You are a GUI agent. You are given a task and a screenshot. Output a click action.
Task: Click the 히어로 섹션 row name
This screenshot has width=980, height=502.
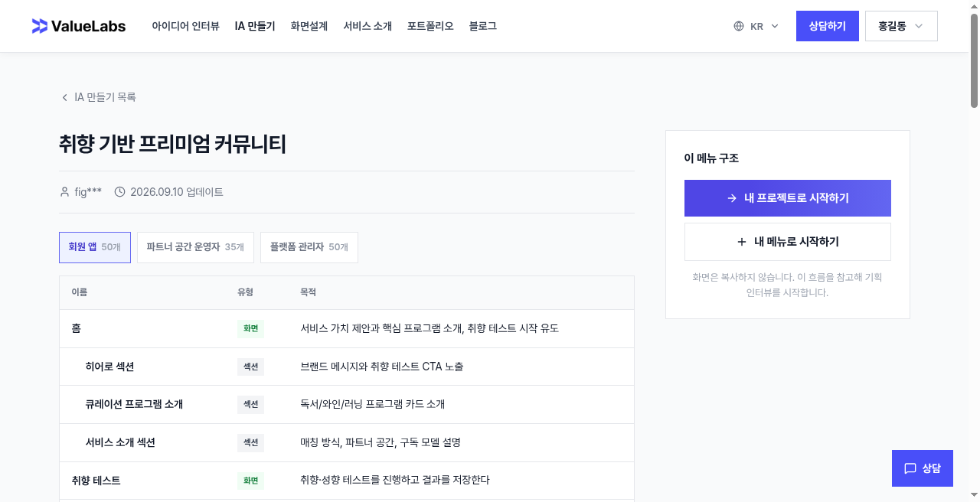point(109,367)
